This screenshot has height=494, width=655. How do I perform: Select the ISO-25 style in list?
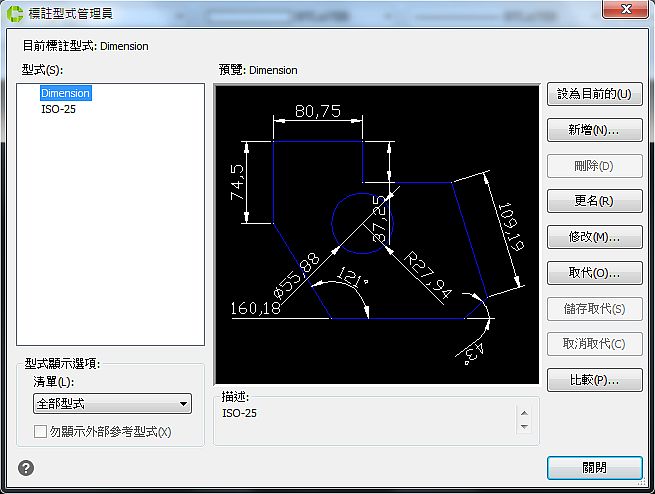(58, 109)
